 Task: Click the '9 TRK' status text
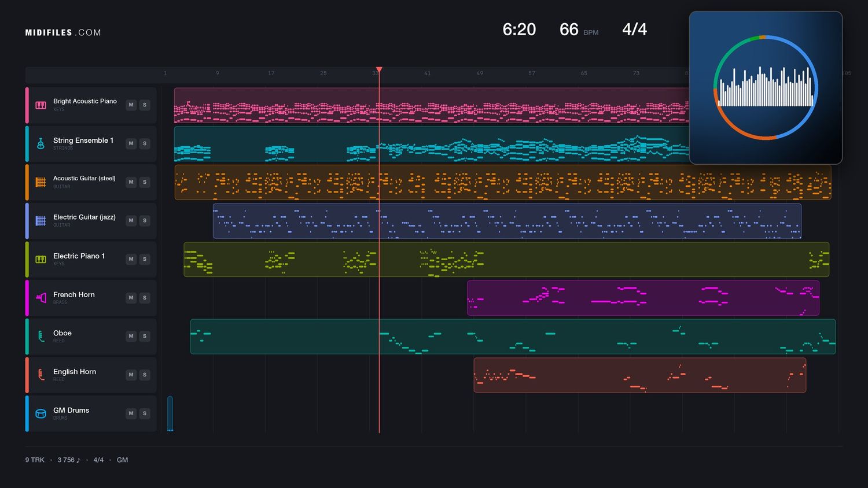click(35, 460)
